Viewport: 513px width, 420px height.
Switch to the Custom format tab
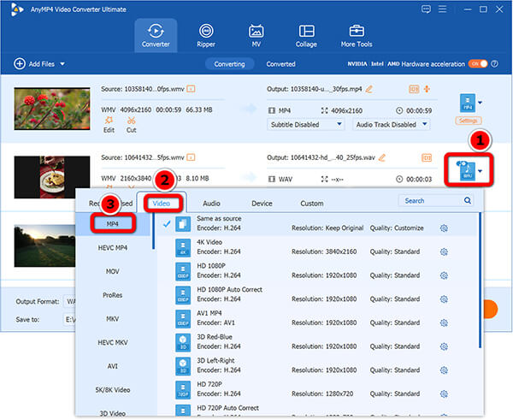pyautogui.click(x=312, y=204)
